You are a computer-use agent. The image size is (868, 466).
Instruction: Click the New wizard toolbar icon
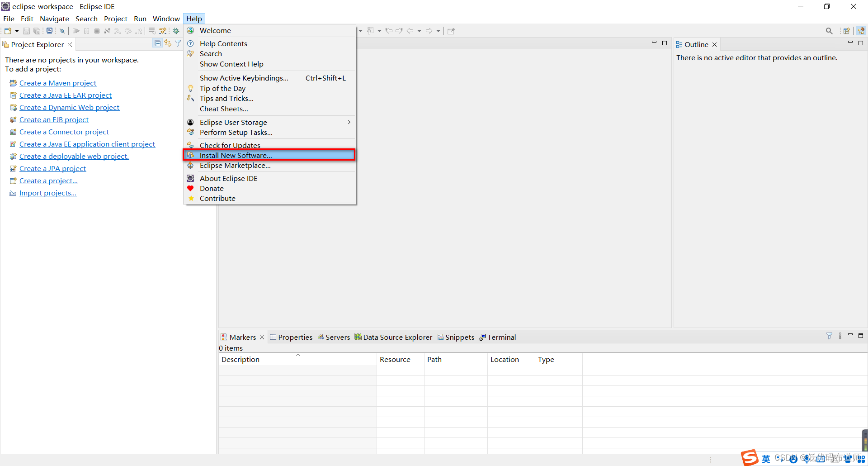[8, 31]
